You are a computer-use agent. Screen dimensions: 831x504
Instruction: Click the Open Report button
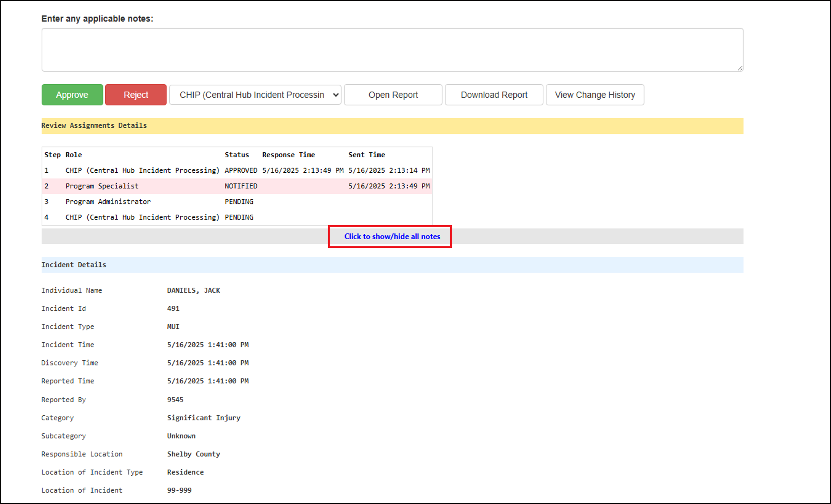coord(393,95)
